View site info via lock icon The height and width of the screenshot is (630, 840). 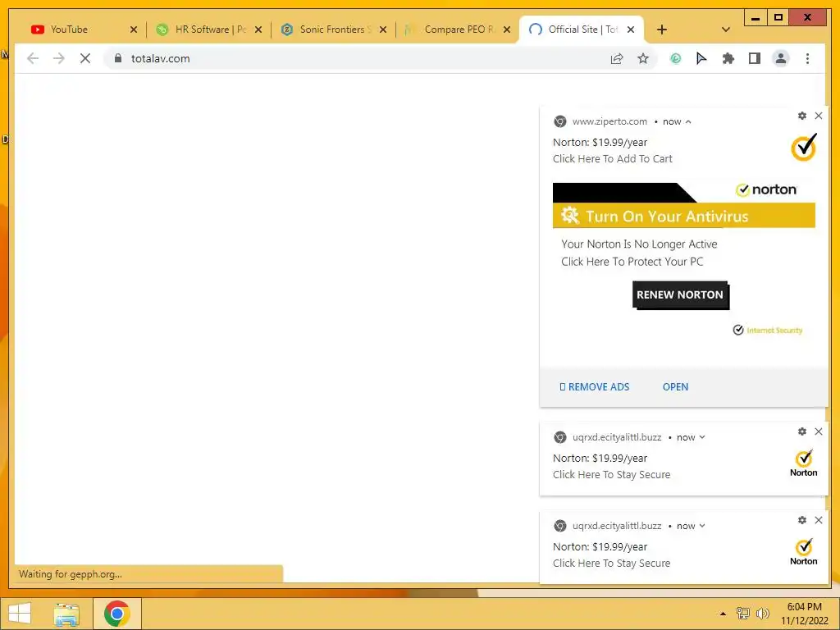[118, 58]
